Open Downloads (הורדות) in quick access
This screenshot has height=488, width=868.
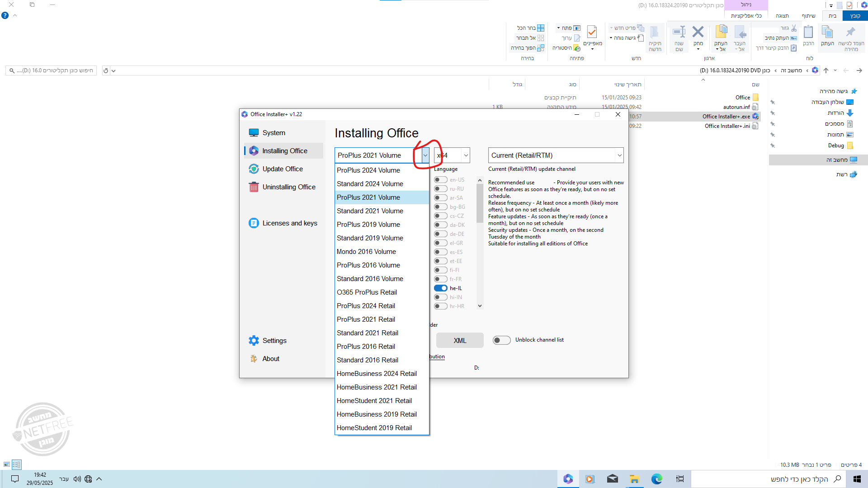point(840,113)
